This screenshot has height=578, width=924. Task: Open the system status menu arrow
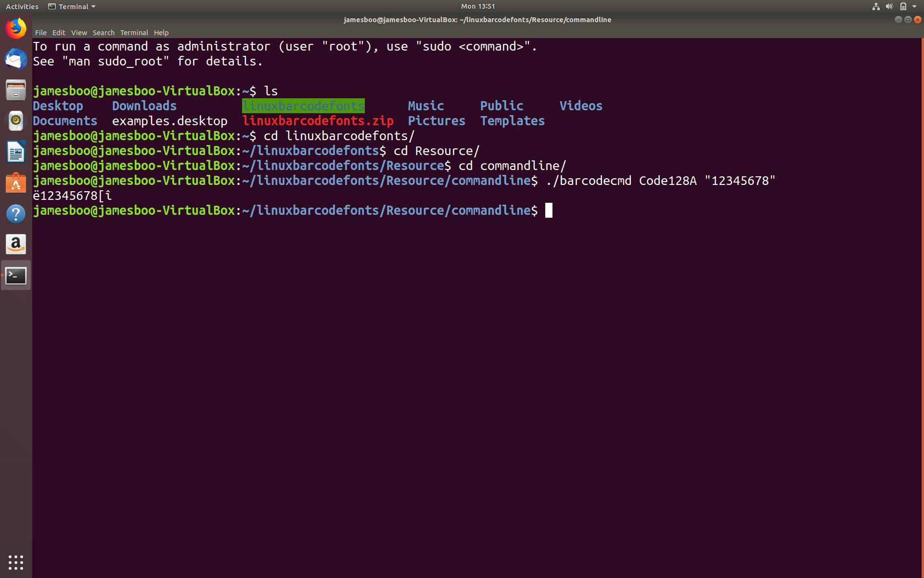(914, 6)
